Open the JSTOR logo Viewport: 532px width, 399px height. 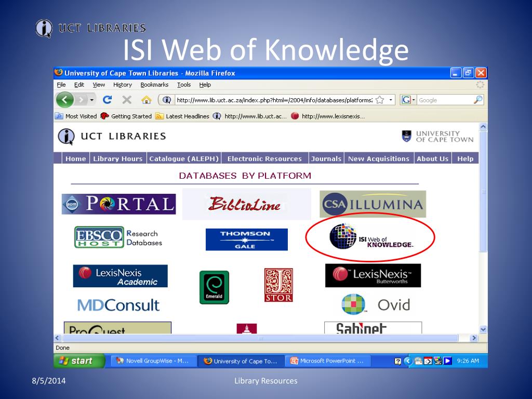pyautogui.click(x=278, y=285)
